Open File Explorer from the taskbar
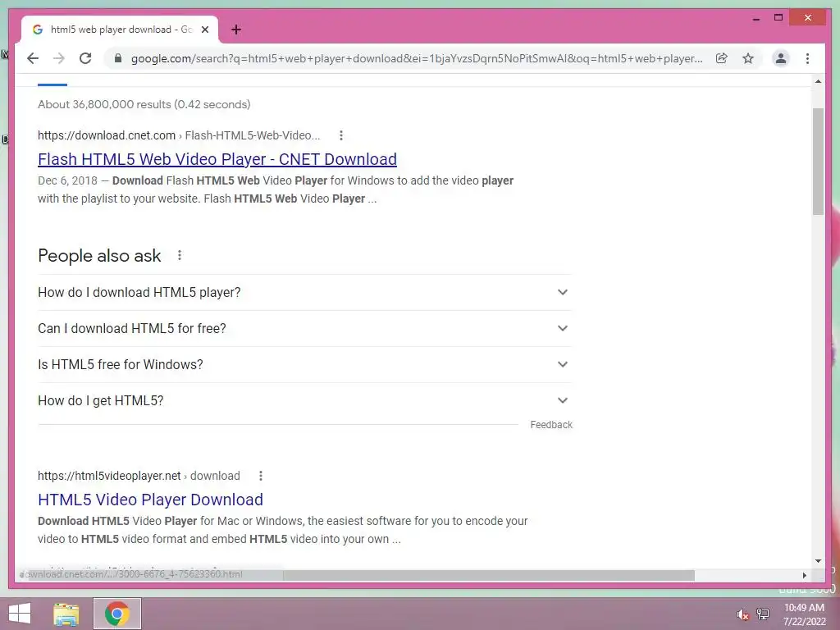The width and height of the screenshot is (840, 630). point(66,614)
